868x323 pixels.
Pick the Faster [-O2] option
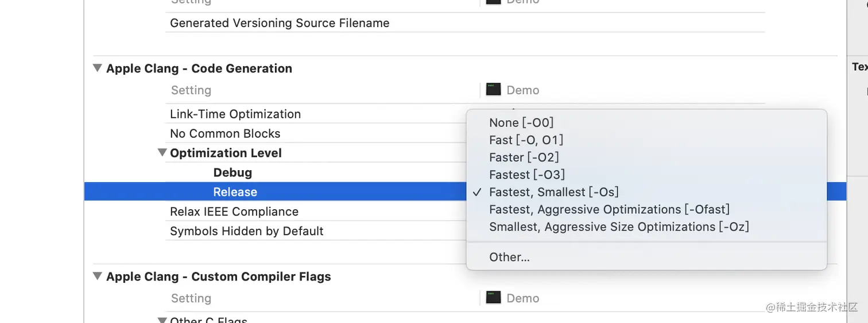524,157
